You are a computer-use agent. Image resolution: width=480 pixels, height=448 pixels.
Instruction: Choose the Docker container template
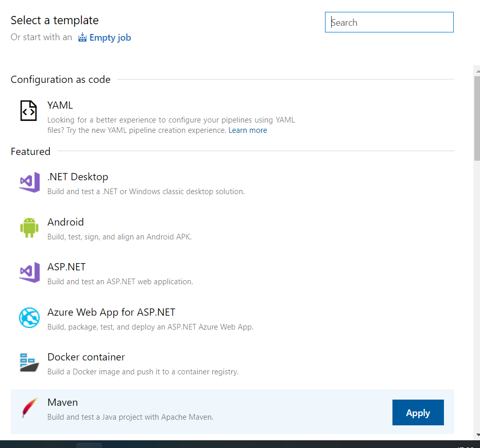86,357
